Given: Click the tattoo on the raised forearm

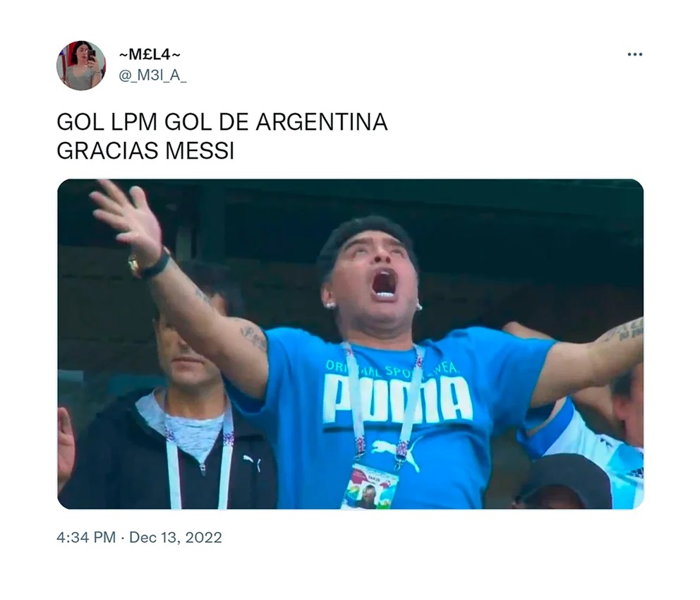Looking at the screenshot, I should [x=253, y=336].
